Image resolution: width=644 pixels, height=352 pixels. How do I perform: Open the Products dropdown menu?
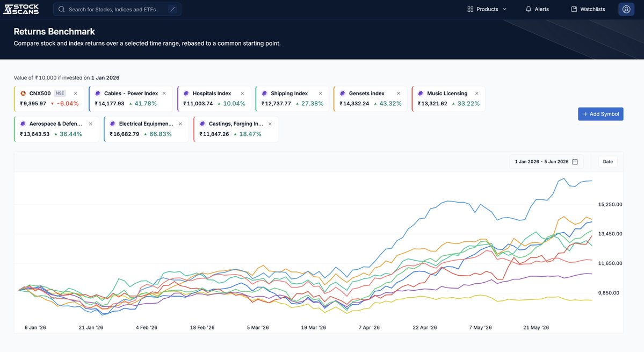pos(487,9)
